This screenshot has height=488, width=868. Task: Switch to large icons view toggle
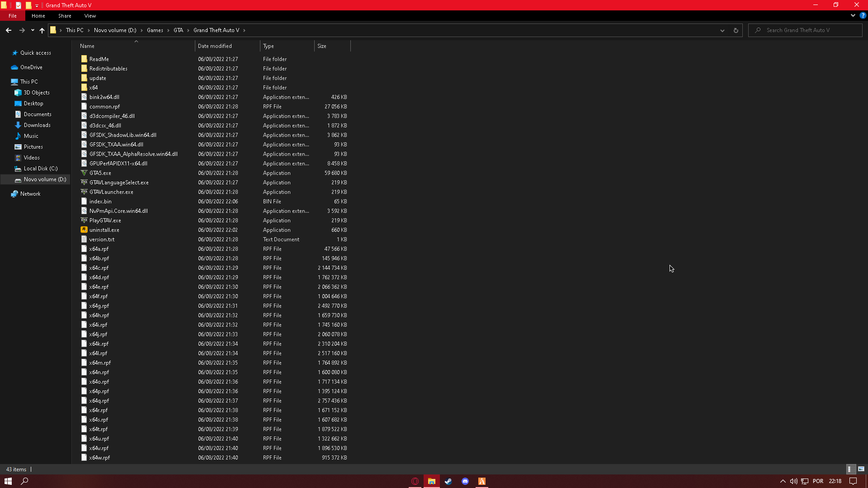pos(861,469)
